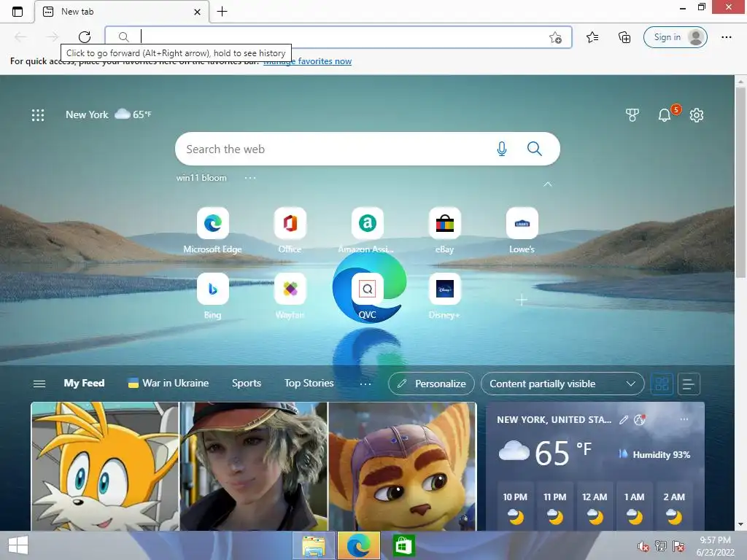Image resolution: width=747 pixels, height=560 pixels.
Task: Click the address bar input
Action: [x=338, y=36]
